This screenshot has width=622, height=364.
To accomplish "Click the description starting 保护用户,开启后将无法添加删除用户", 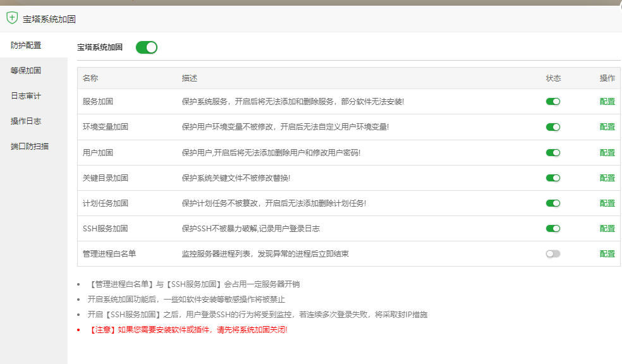I will tap(271, 153).
